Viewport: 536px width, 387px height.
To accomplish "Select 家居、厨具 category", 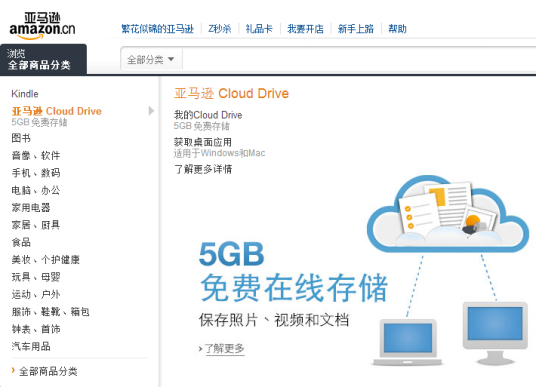I will [x=36, y=225].
